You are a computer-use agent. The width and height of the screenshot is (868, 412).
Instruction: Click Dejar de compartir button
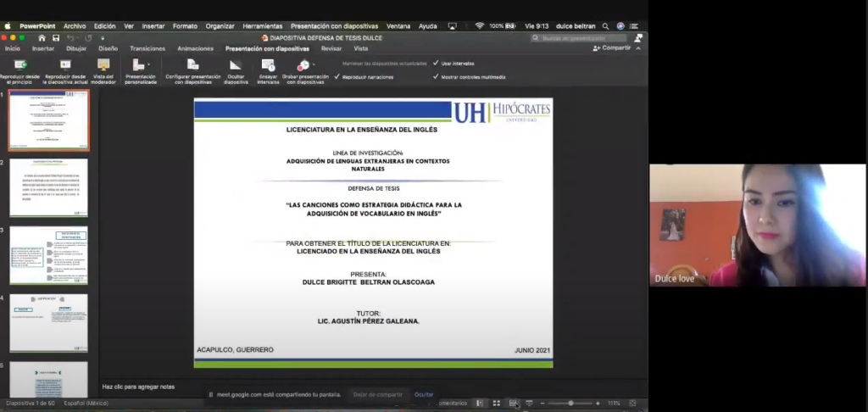tap(377, 394)
